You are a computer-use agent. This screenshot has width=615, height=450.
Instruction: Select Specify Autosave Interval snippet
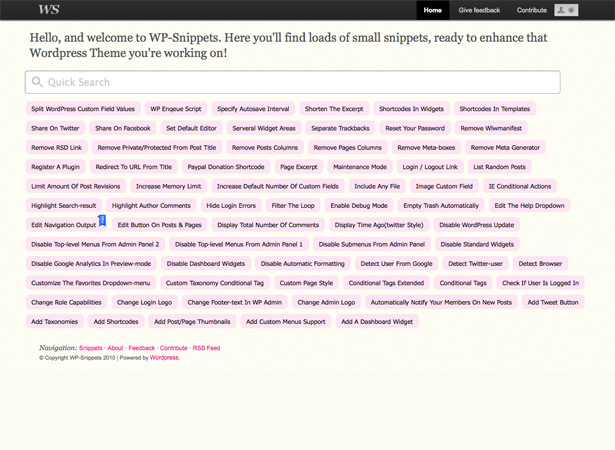253,109
